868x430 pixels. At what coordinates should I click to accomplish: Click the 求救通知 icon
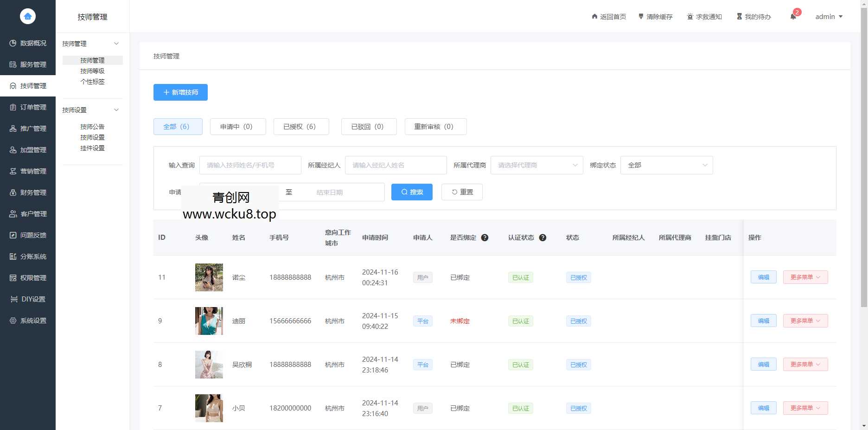coord(690,16)
